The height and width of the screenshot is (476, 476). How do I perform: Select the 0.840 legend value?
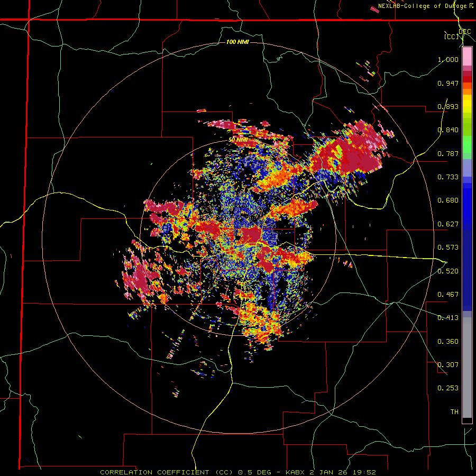click(x=448, y=130)
